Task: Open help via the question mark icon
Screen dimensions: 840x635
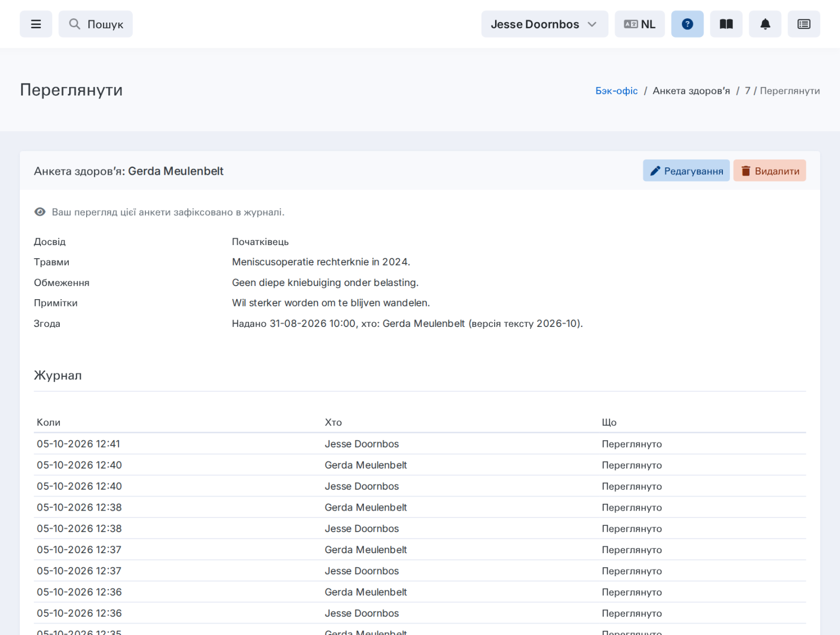Action: (x=687, y=24)
